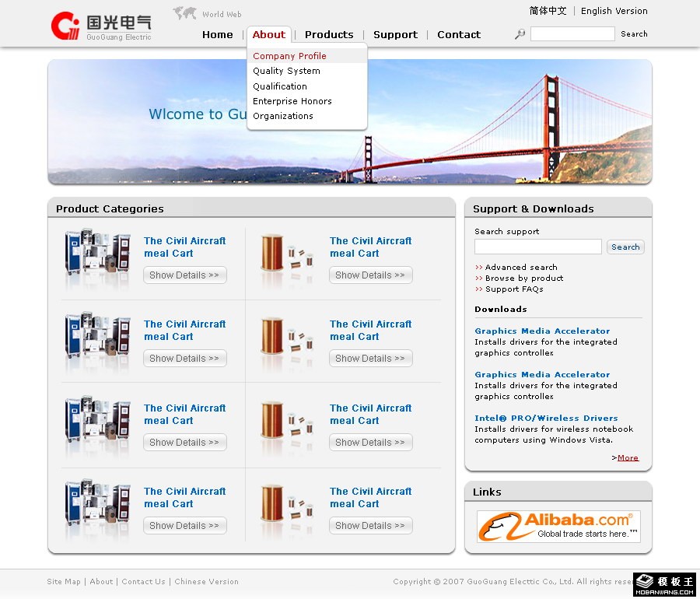
Task: Show Details for third-row right product
Action: tap(370, 443)
